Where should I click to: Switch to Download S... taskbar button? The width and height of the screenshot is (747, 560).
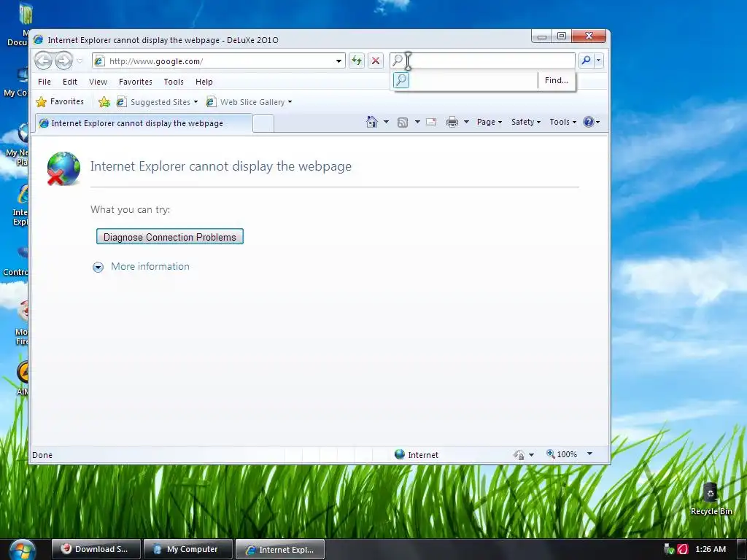pyautogui.click(x=96, y=549)
